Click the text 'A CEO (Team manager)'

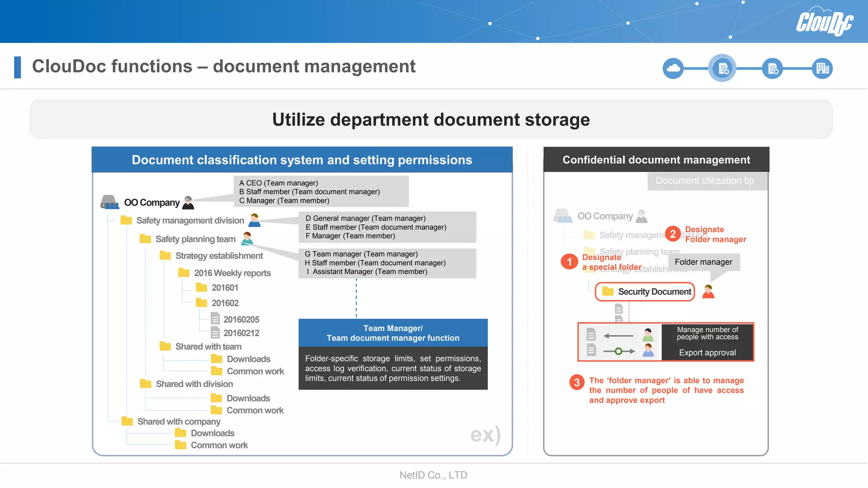[278, 183]
